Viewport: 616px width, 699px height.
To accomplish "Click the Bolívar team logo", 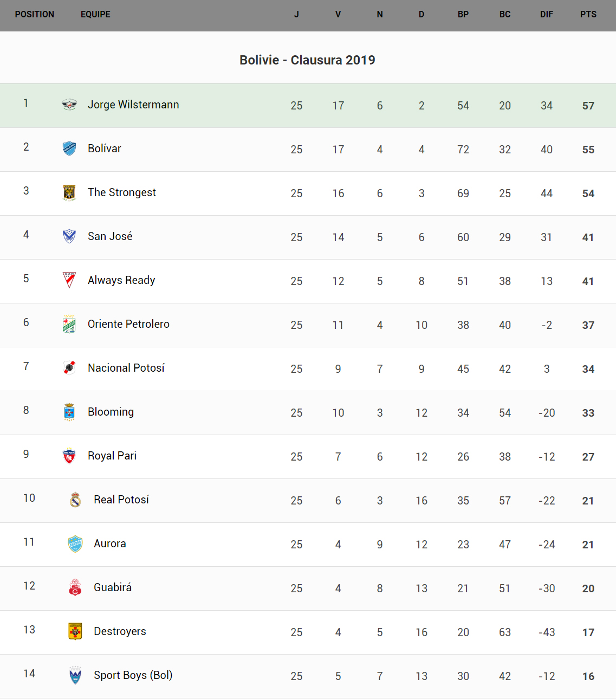I will click(x=69, y=148).
